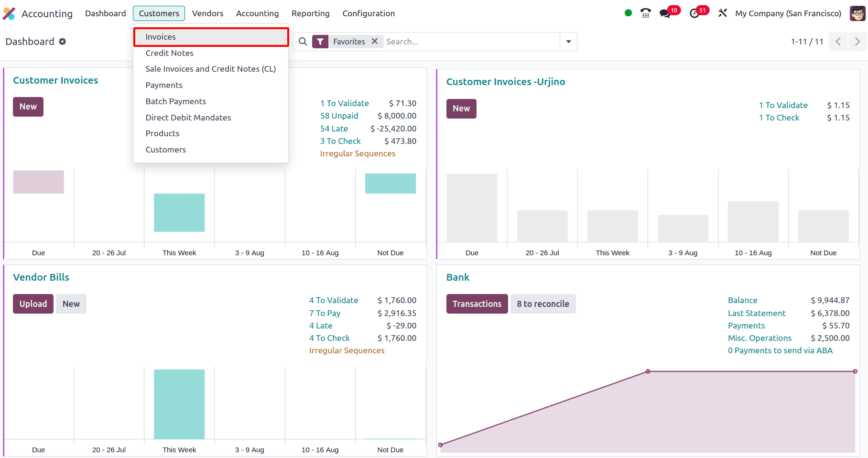
Task: Remove the Favorites filter tag
Action: (375, 42)
